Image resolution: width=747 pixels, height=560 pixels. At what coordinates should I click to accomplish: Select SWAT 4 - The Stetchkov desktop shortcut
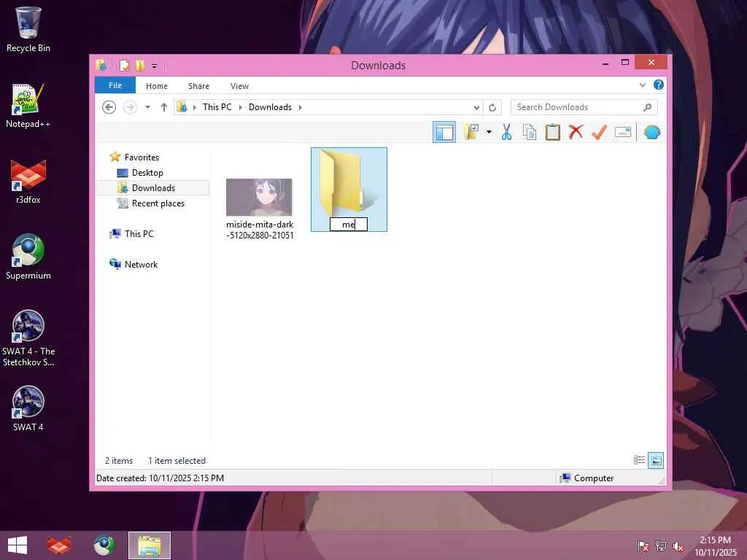(x=28, y=338)
